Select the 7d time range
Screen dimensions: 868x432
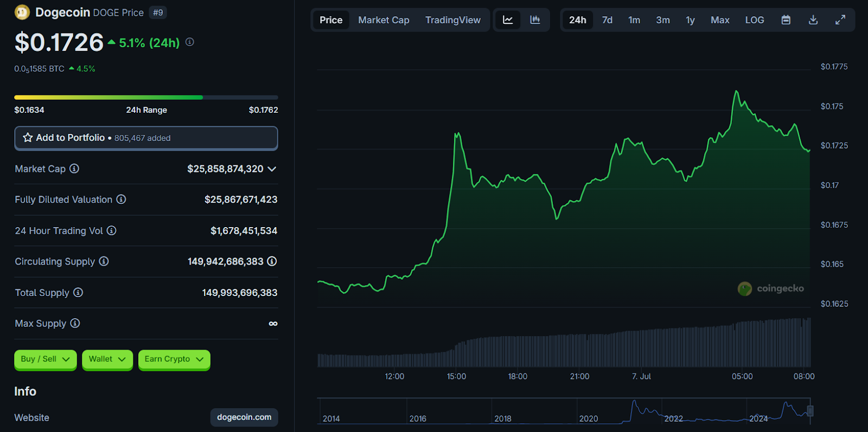[x=607, y=20]
